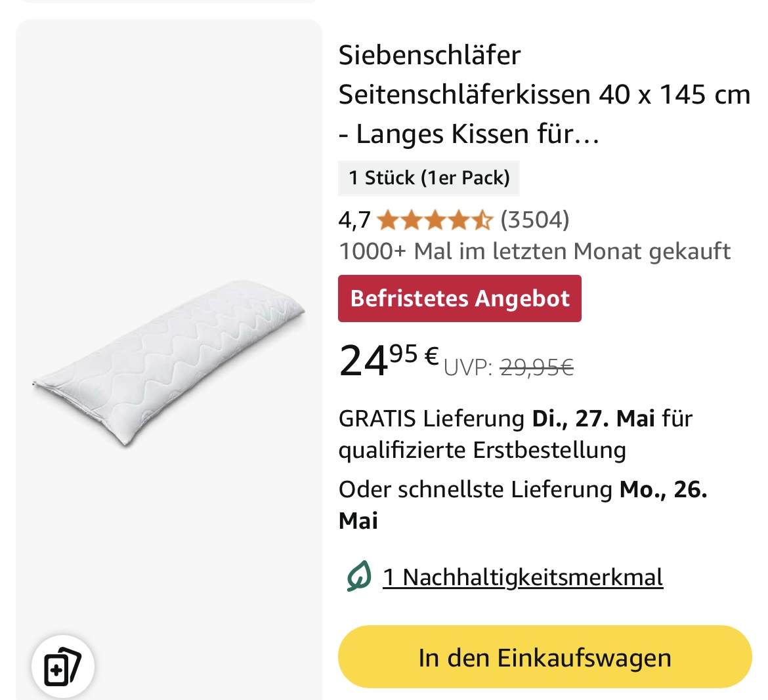This screenshot has width=768, height=700.
Task: Click the 4,7 rating number
Action: point(354,220)
